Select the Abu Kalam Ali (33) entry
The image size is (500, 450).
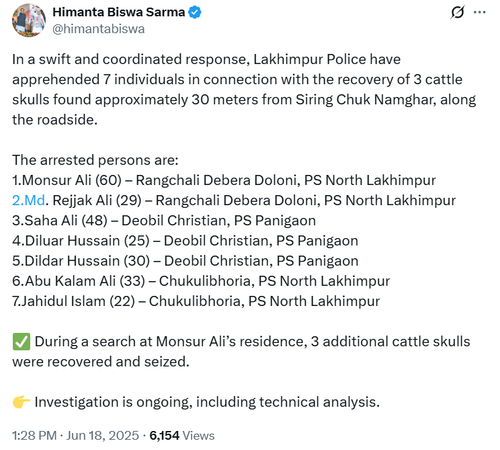point(201,281)
